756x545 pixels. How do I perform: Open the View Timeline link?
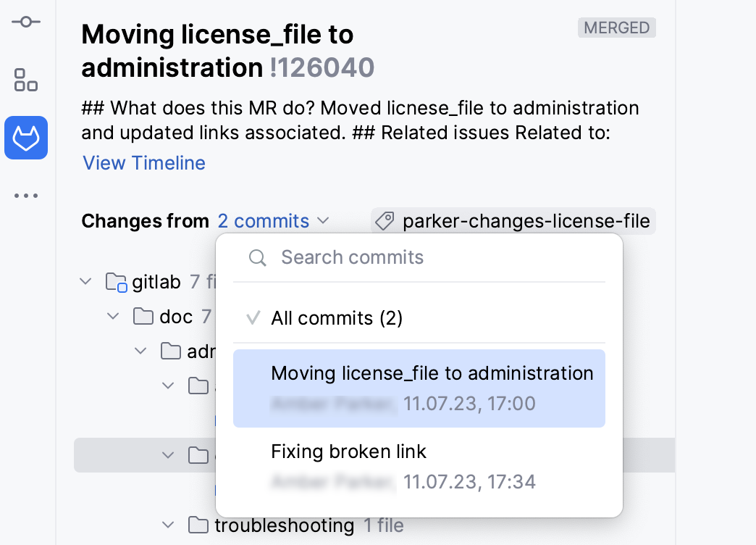click(144, 163)
